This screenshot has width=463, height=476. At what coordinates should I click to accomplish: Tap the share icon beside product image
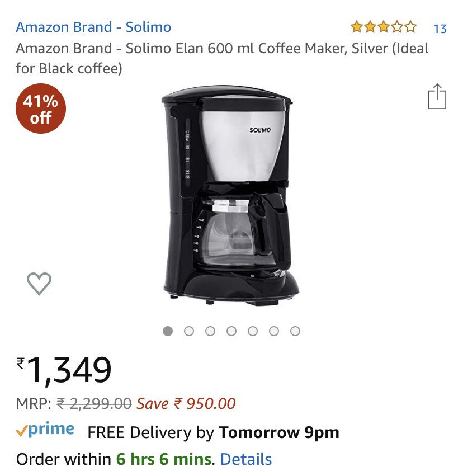[437, 96]
